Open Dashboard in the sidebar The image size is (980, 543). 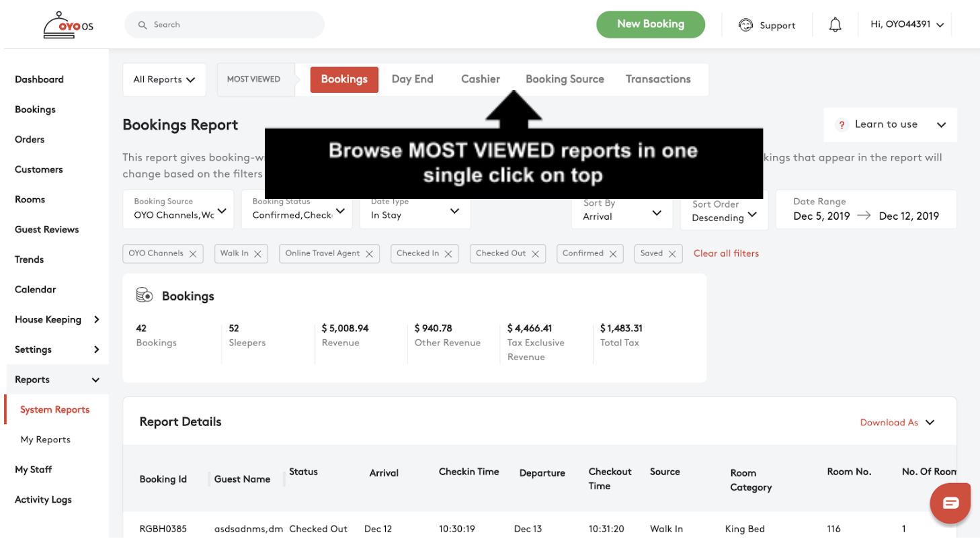tap(39, 79)
